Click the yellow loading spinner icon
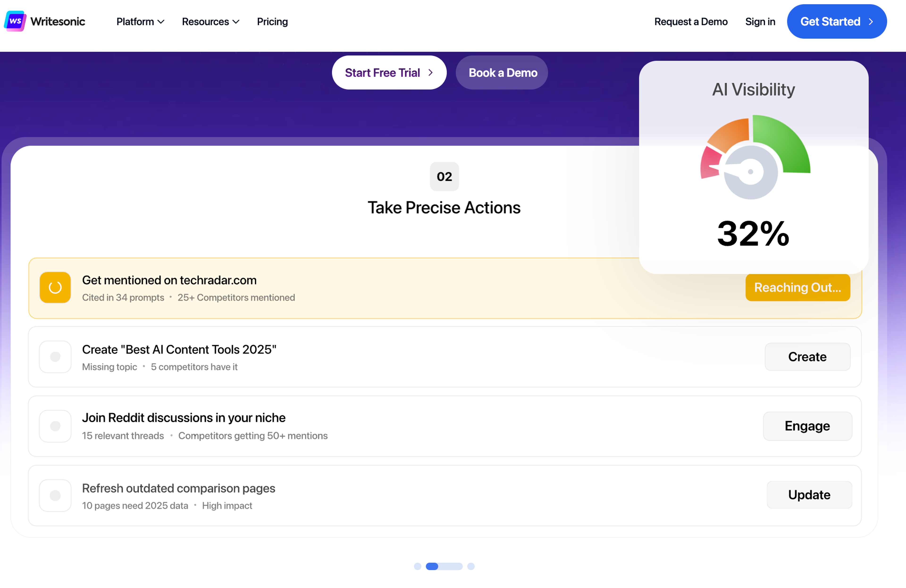906x588 pixels. pyautogui.click(x=55, y=287)
